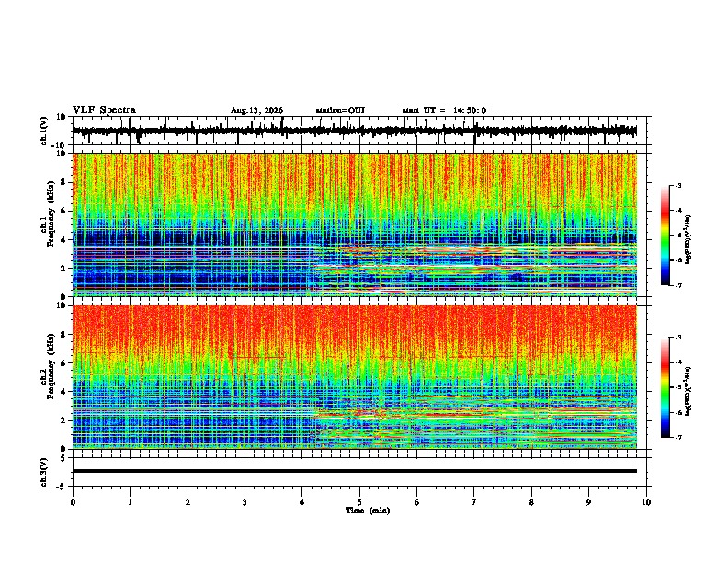728x563 pixels.
Task: Click the ch.3 flat black voltage line
Action: 354,471
